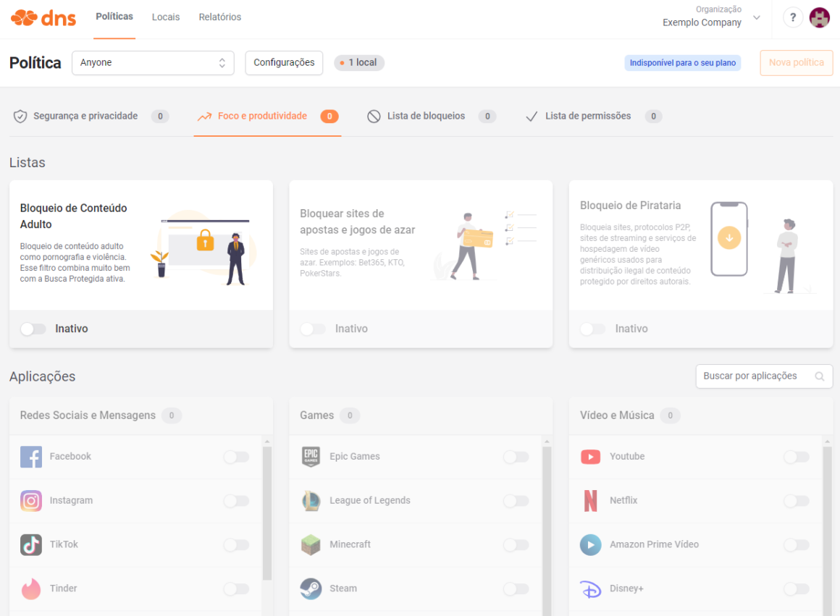The height and width of the screenshot is (616, 840).
Task: Click the Netflix app icon
Action: pyautogui.click(x=591, y=501)
